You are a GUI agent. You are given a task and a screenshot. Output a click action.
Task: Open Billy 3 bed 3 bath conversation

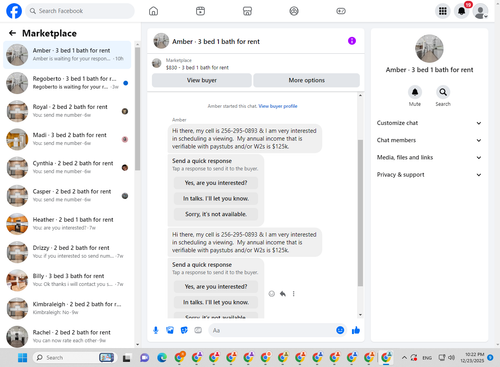pyautogui.click(x=67, y=280)
